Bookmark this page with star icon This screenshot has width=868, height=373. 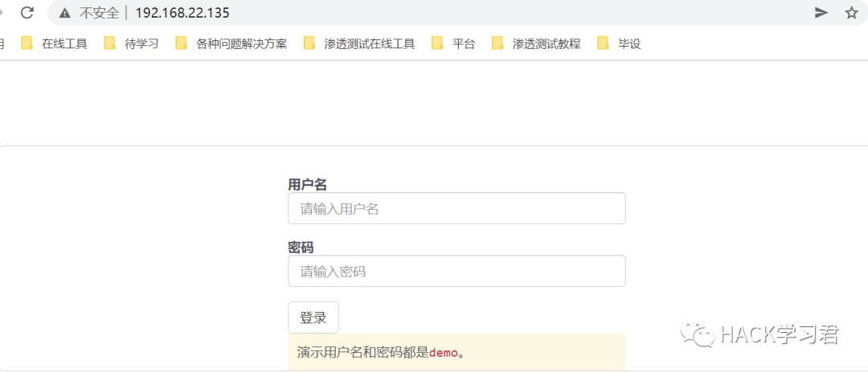tap(851, 13)
